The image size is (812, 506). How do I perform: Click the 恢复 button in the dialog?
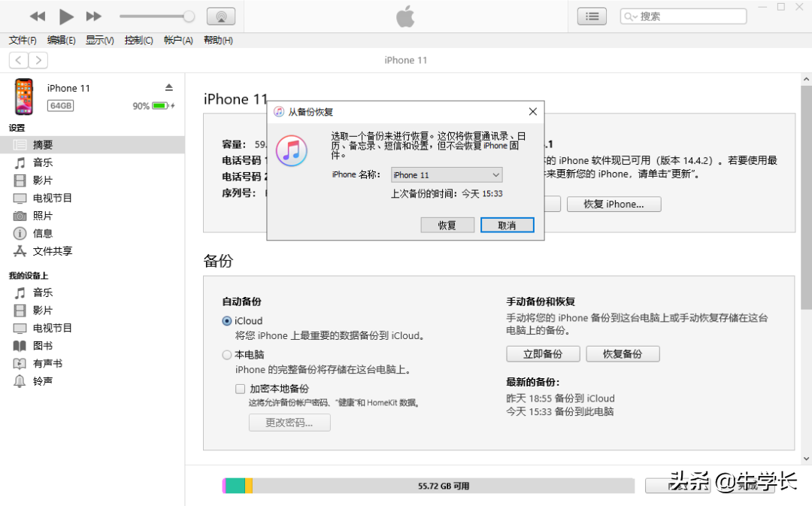click(447, 226)
